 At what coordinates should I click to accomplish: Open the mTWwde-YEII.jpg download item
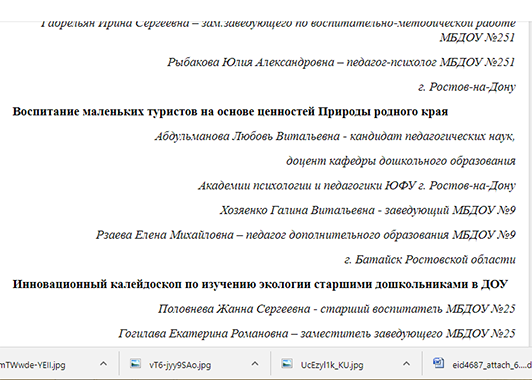tap(33, 365)
